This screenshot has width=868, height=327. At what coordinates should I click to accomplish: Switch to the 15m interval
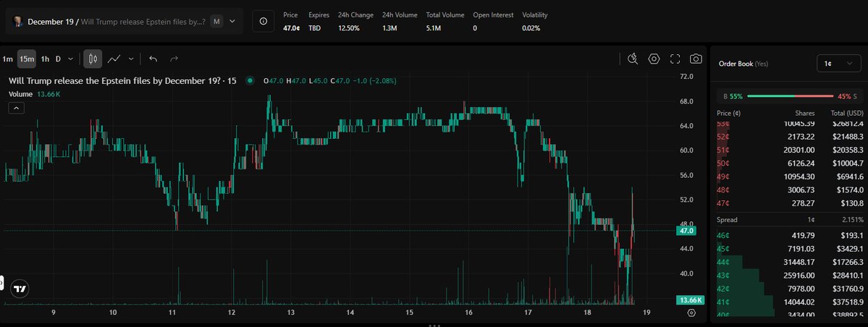click(27, 59)
